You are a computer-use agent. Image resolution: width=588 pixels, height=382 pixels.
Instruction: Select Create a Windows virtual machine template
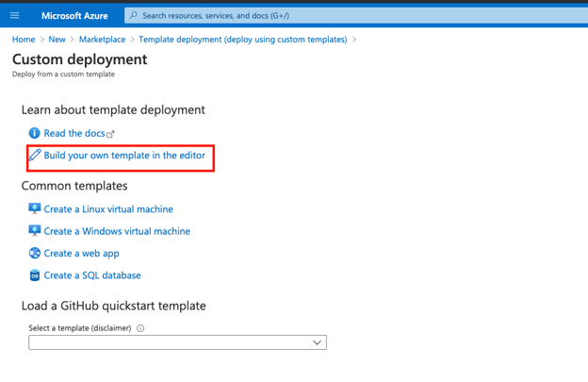click(x=117, y=231)
